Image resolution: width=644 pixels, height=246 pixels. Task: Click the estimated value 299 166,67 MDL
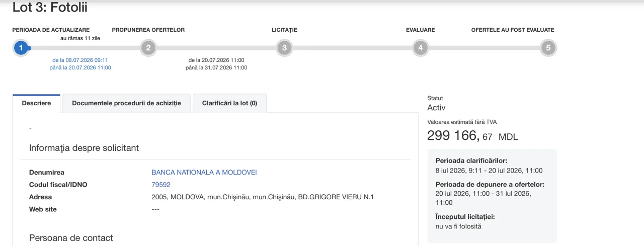[472, 136]
